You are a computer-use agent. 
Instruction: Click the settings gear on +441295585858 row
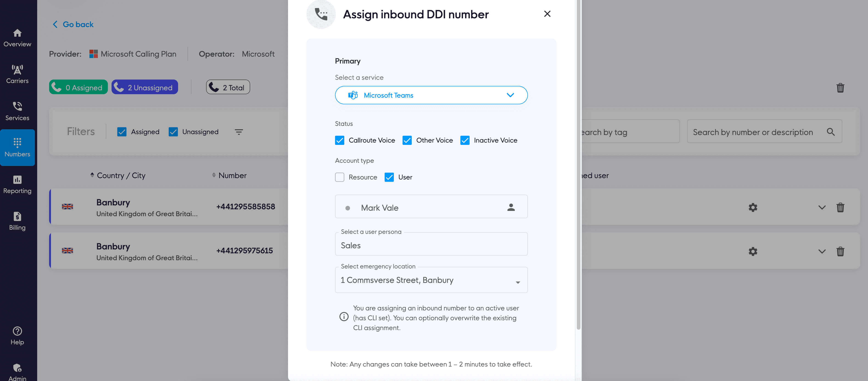coord(753,207)
